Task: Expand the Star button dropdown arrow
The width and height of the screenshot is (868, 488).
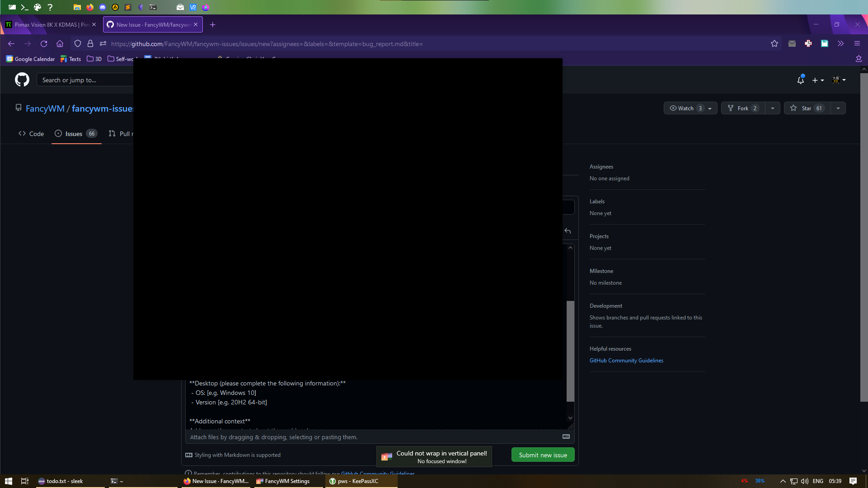Action: point(838,108)
